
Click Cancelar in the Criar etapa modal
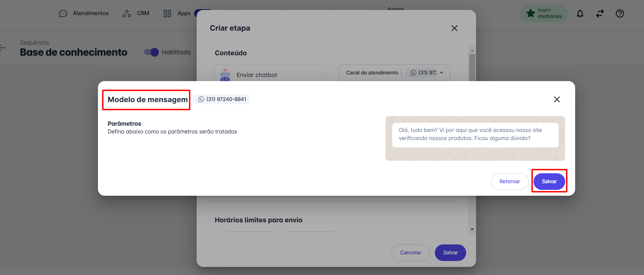point(411,253)
